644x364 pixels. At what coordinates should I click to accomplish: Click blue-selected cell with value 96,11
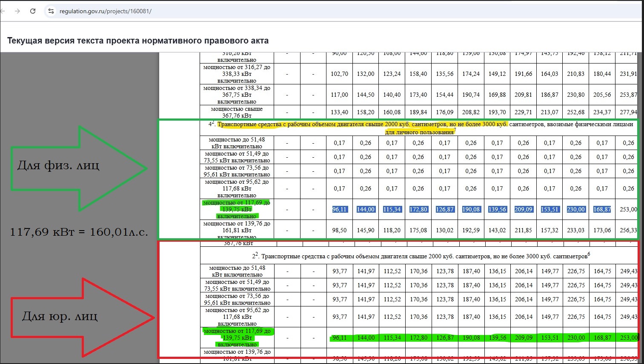(339, 209)
